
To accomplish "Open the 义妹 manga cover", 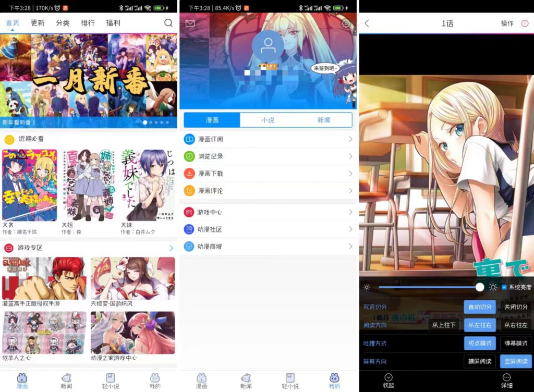I will pyautogui.click(x=148, y=185).
